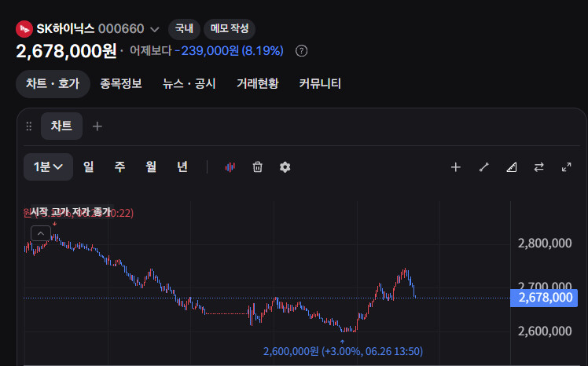
Task: Open the 뉴스 · 공시 tab
Action: [189, 83]
